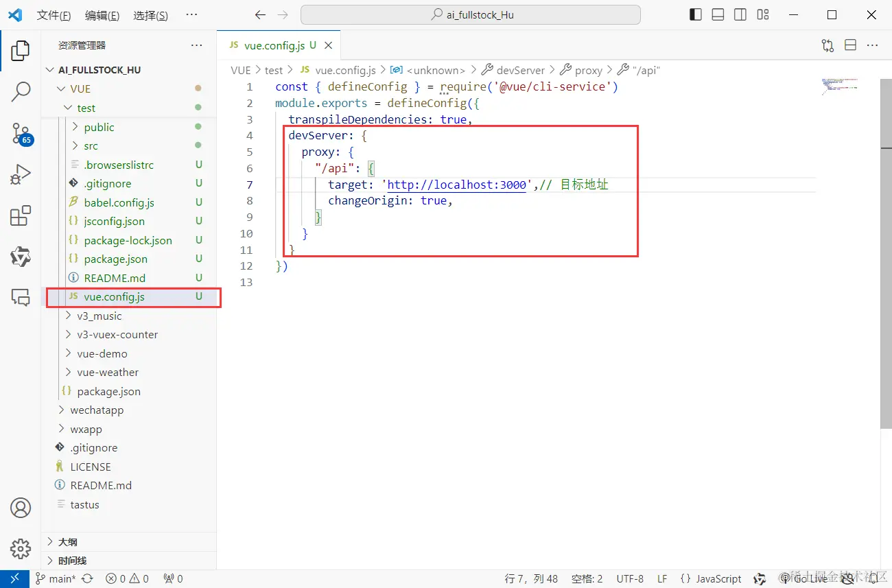Click the UTF-8 encoding selector
The image size is (892, 588).
(630, 578)
